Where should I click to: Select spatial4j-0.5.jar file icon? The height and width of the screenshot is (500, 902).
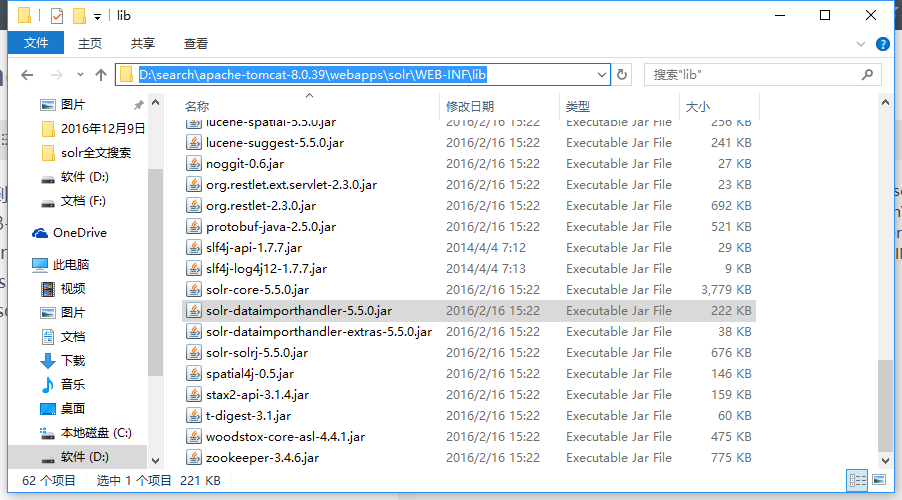pos(194,374)
